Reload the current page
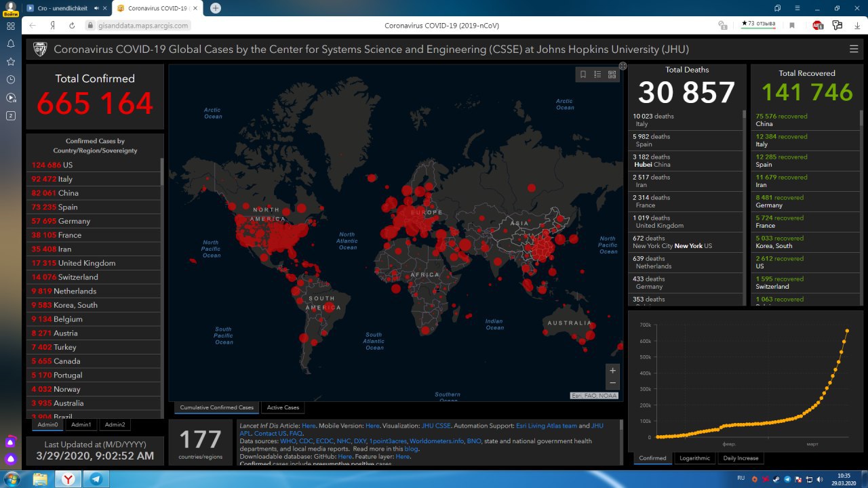Screen dimensions: 868x488 tap(72, 25)
